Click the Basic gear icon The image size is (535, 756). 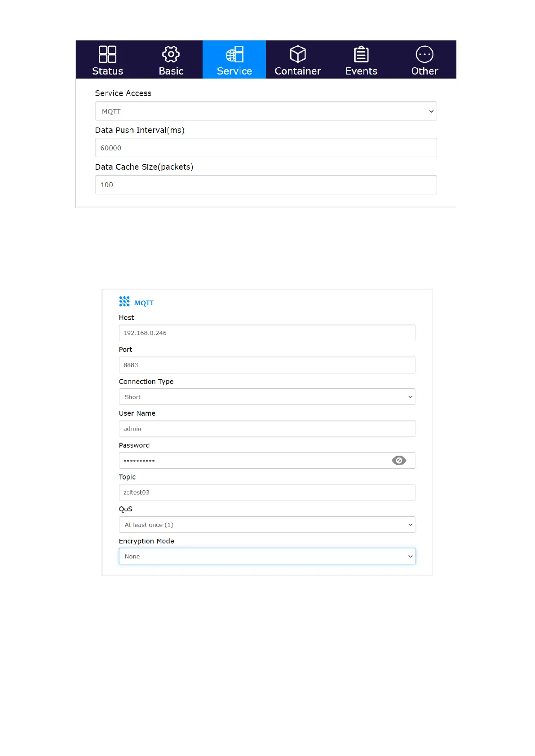coord(171,54)
